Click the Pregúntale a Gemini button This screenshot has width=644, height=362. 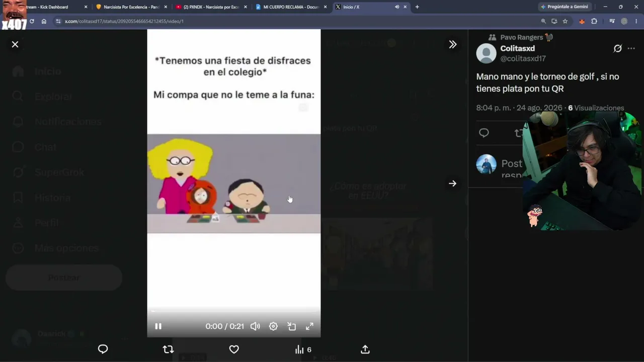[x=563, y=7]
